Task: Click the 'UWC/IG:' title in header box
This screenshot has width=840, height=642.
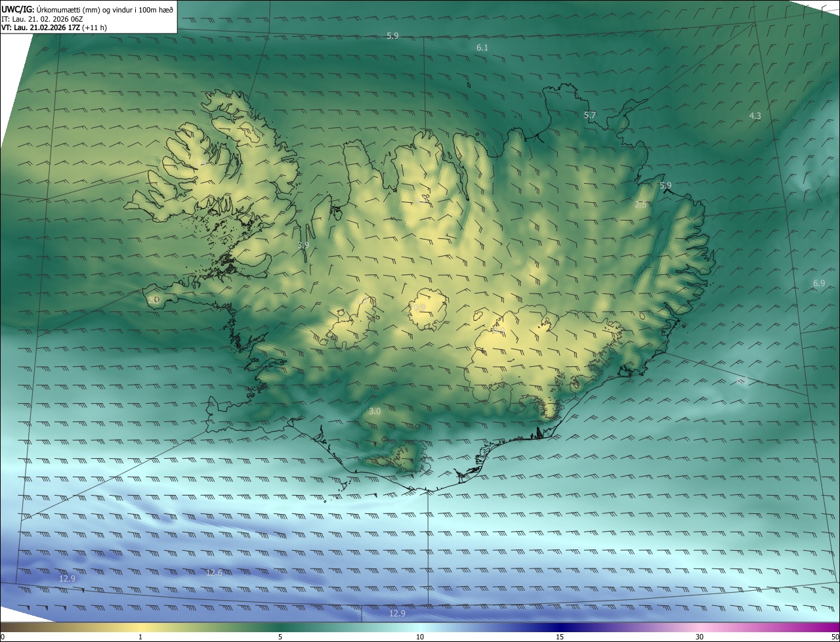Action: coord(18,9)
